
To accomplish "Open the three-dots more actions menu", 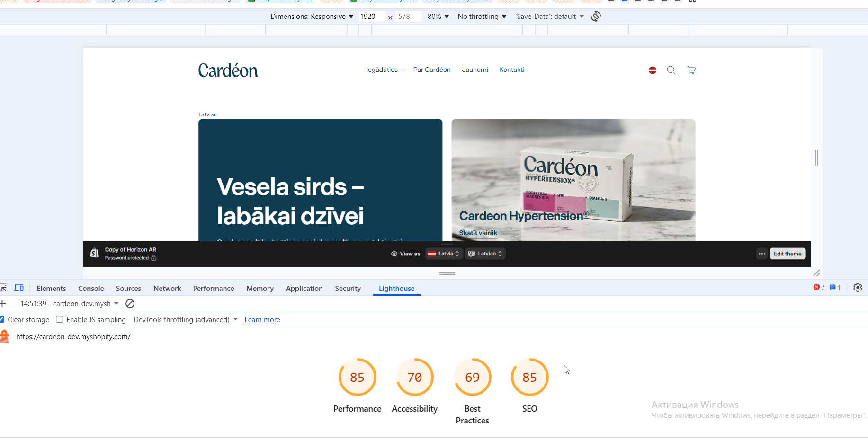I will 761,254.
